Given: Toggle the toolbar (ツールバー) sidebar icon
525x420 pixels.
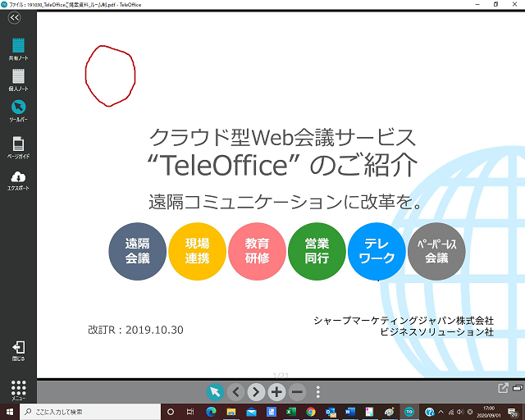Looking at the screenshot, I should point(18,111).
